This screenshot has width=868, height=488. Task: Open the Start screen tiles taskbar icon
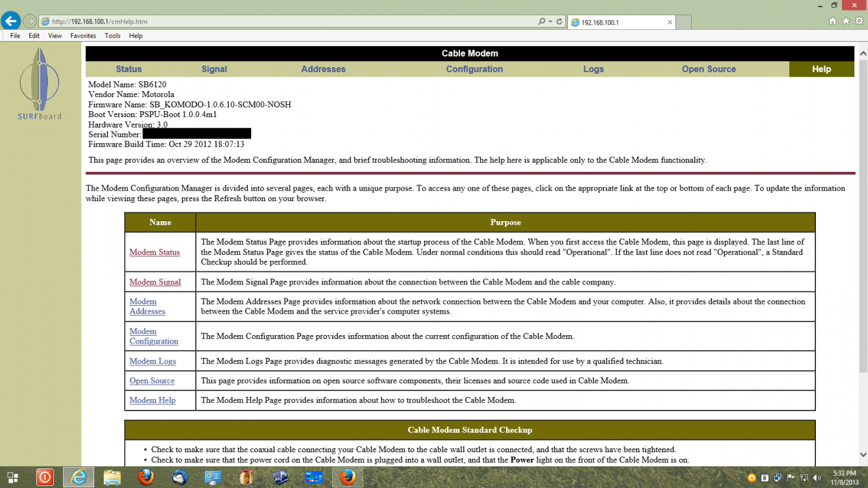[314, 478]
